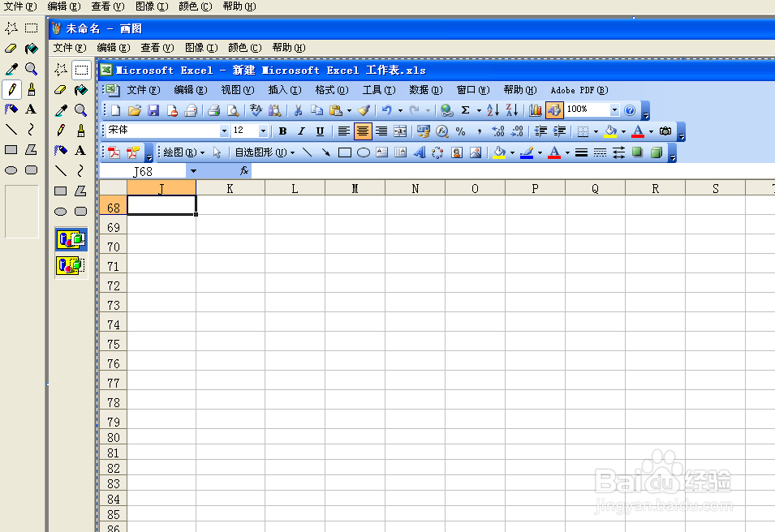Click the Print Preview magnifier page icon
Viewport: 775px width, 532px height.
(x=233, y=110)
